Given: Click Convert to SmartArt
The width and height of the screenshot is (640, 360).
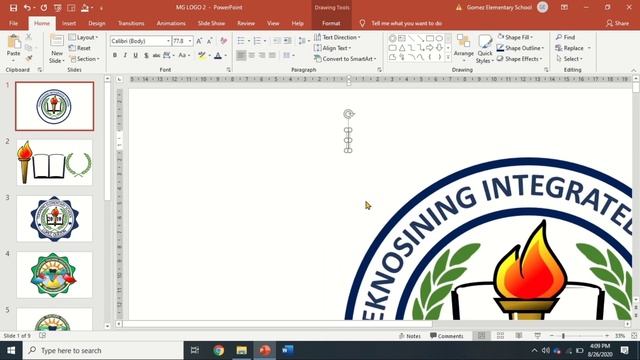Looking at the screenshot, I should click(x=345, y=59).
